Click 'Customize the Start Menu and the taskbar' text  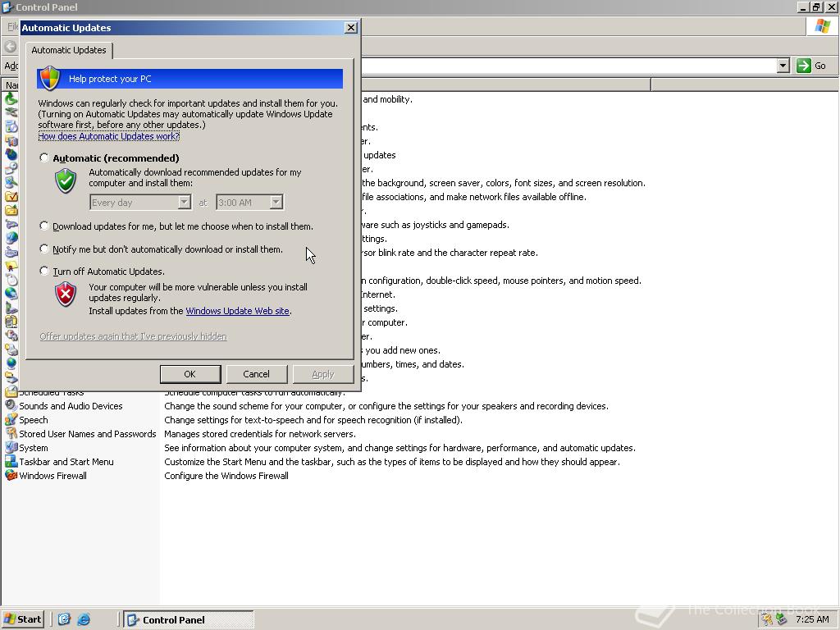tap(392, 462)
